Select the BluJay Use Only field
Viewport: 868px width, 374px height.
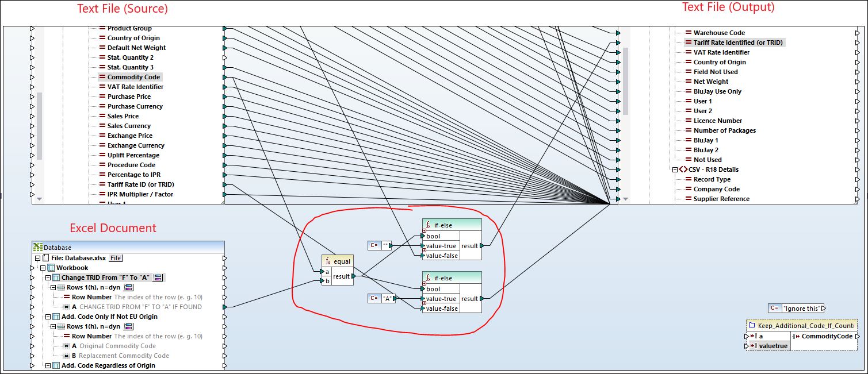[x=717, y=91]
